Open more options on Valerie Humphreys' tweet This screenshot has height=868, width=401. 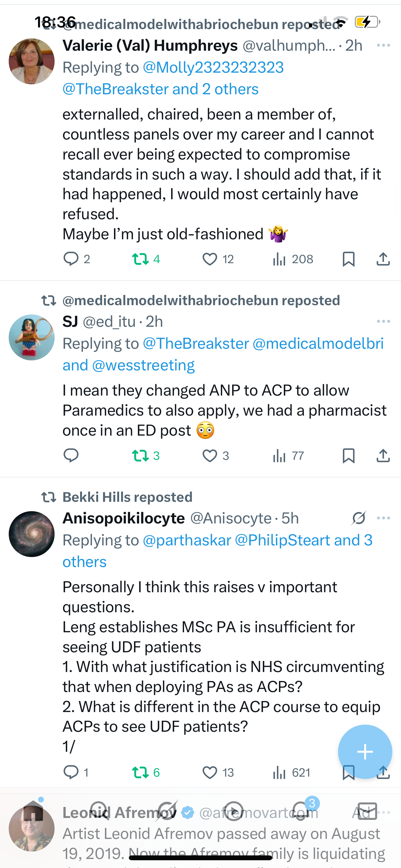point(384,46)
